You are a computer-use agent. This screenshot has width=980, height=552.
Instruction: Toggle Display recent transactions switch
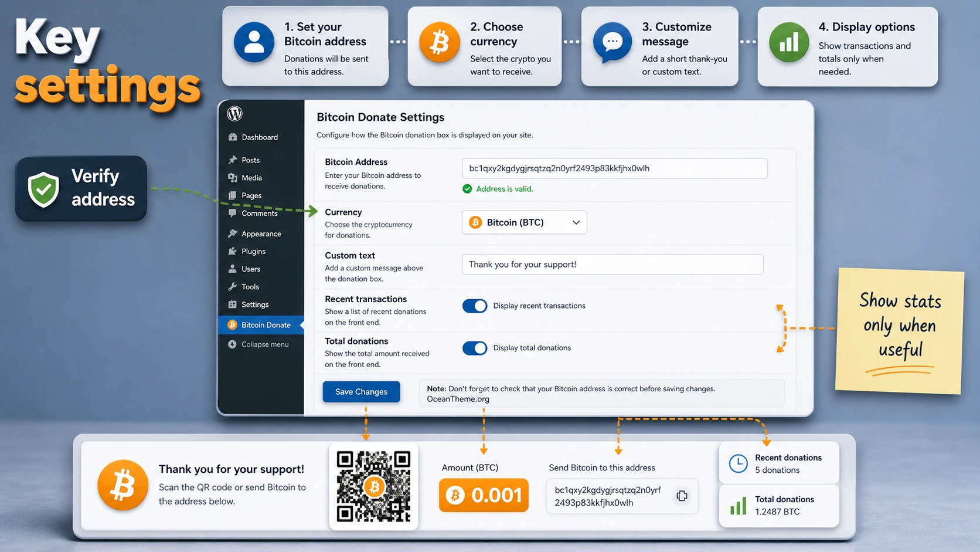point(475,306)
